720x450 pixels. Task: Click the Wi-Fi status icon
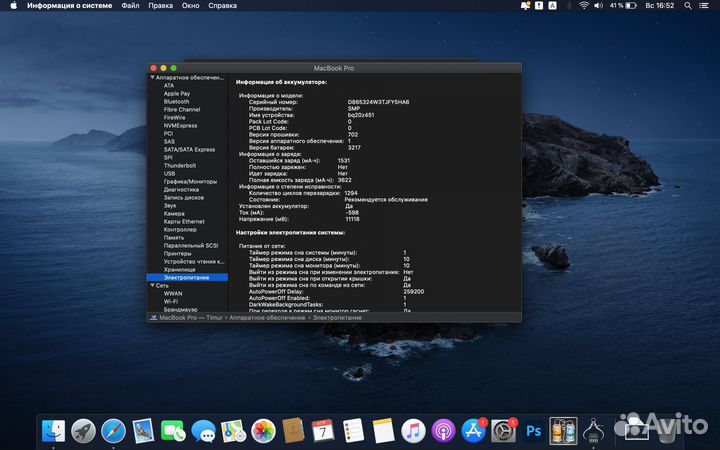pos(584,6)
